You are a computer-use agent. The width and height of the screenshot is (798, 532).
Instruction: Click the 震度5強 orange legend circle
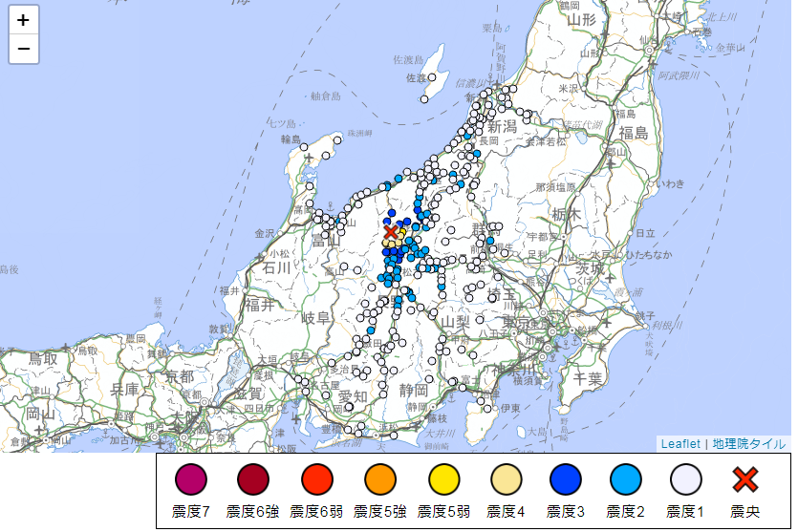pos(379,479)
